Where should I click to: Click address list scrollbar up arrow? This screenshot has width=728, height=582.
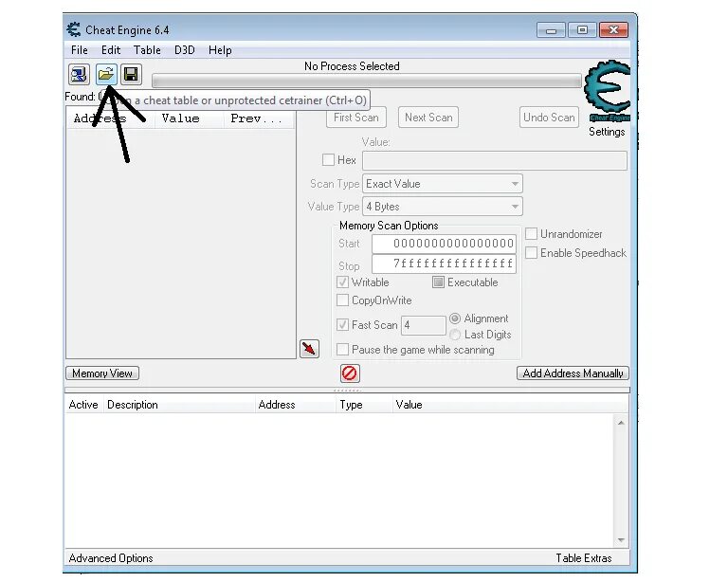coord(621,423)
